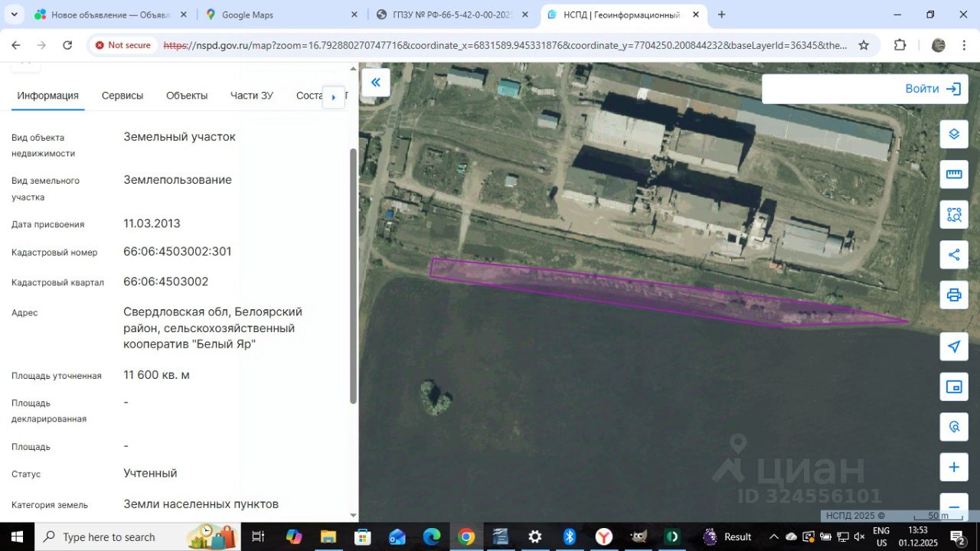980x551 pixels.
Task: Open Yandex Browser from the taskbar
Action: (604, 536)
